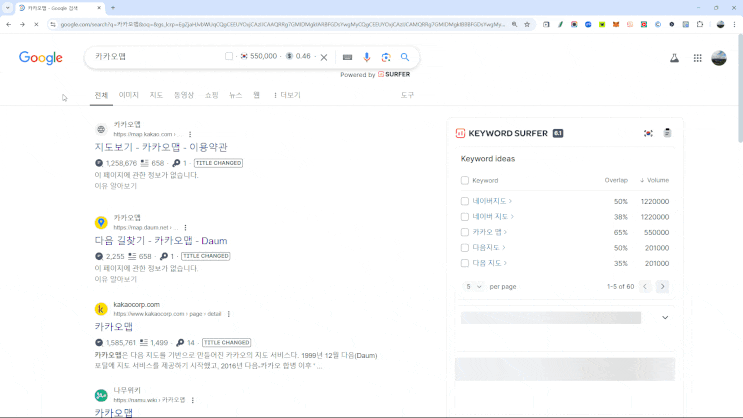Open result 다음 길찾기 - 카카오맵 - Daum
Screen dimensions: 743x418
pos(161,241)
